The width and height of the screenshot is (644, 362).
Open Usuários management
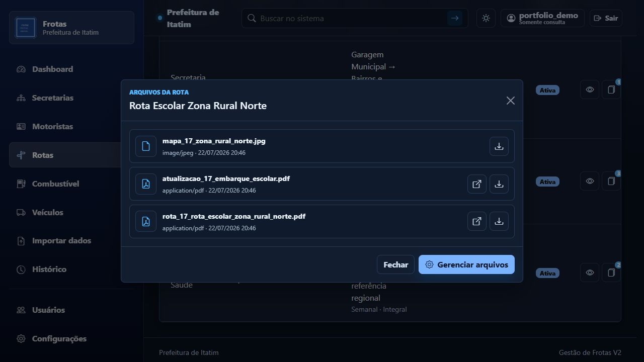coord(71,310)
